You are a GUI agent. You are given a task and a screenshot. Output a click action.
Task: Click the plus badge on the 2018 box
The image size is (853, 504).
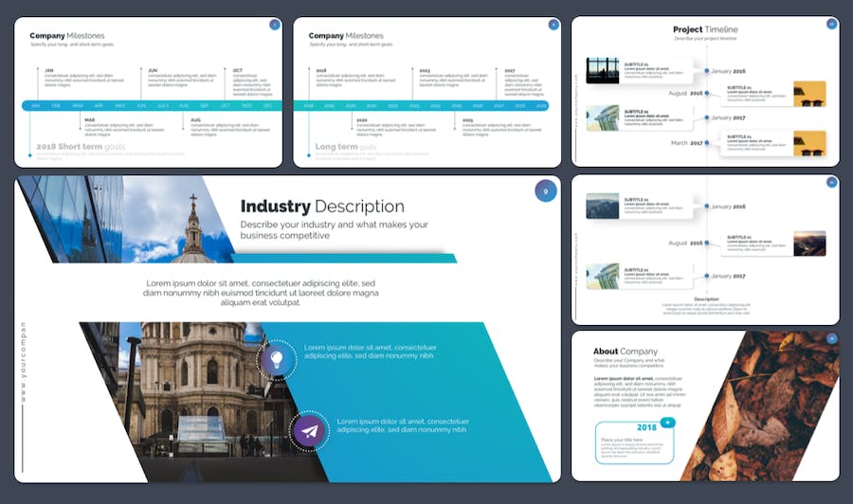pos(668,422)
